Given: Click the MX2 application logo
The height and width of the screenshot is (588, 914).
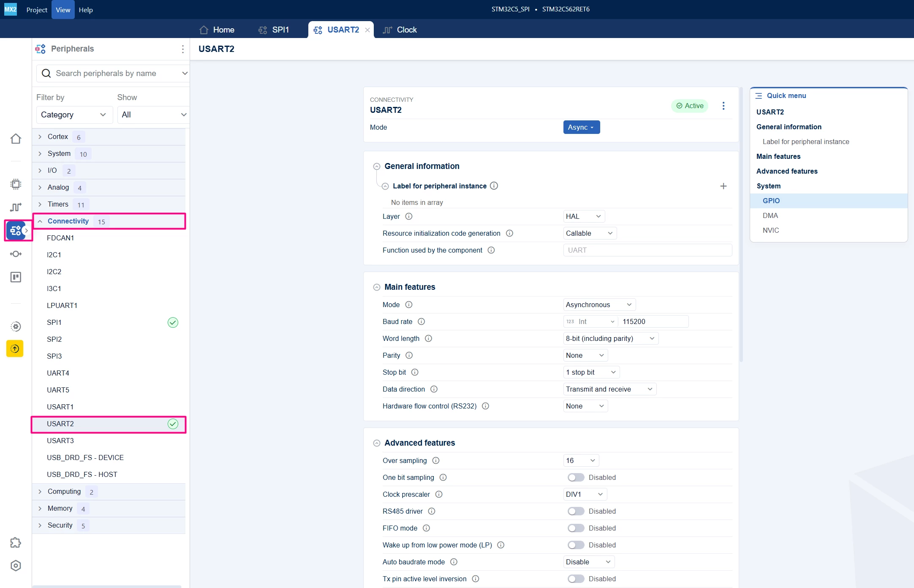Looking at the screenshot, I should click(x=10, y=9).
